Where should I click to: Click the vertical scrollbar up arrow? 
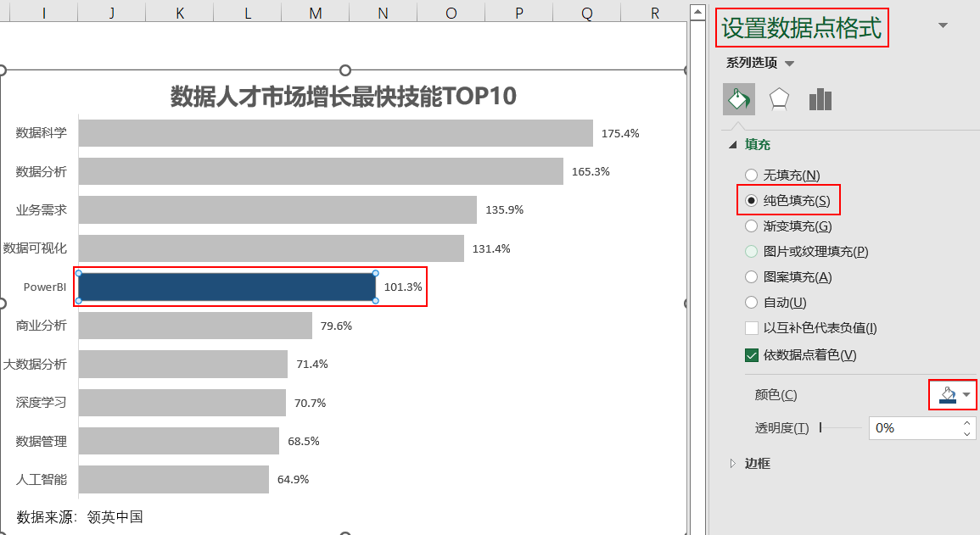point(698,12)
